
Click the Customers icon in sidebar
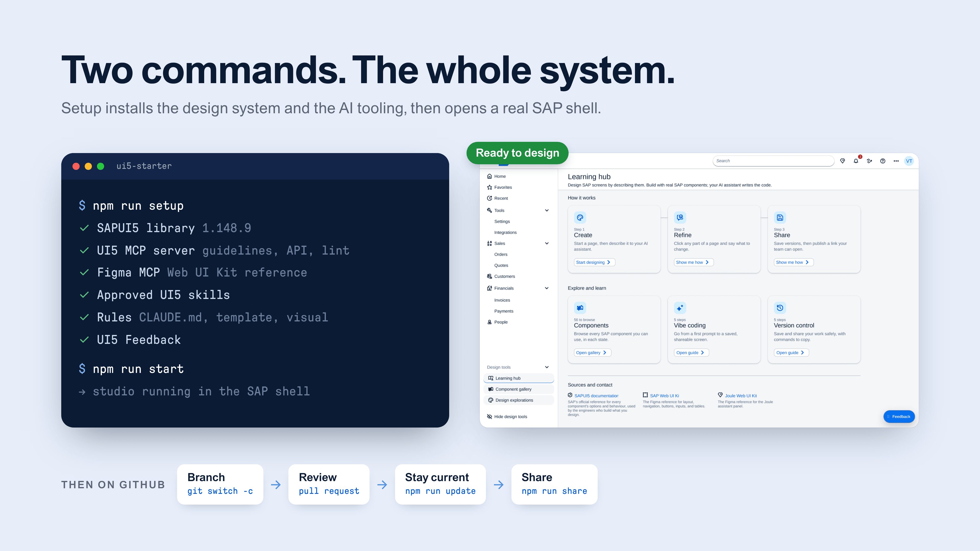[490, 276]
